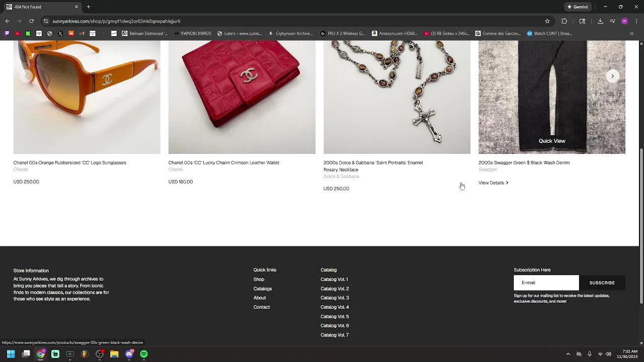This screenshot has height=362, width=644.
Task: Open the media control icon in toolbar
Action: pos(612,21)
